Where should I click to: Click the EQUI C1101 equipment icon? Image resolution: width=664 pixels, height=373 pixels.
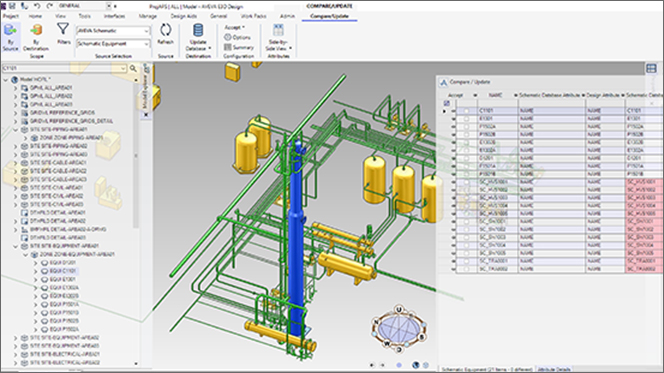tap(44, 271)
